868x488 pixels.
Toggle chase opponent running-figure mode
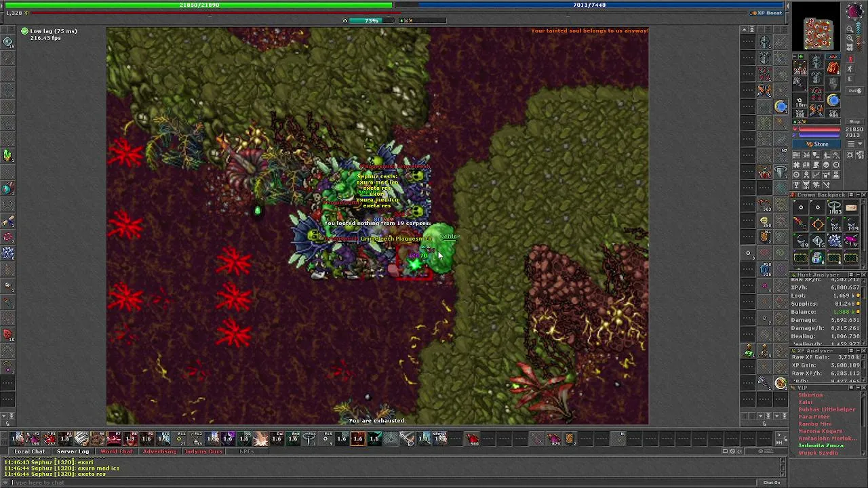[x=850, y=70]
